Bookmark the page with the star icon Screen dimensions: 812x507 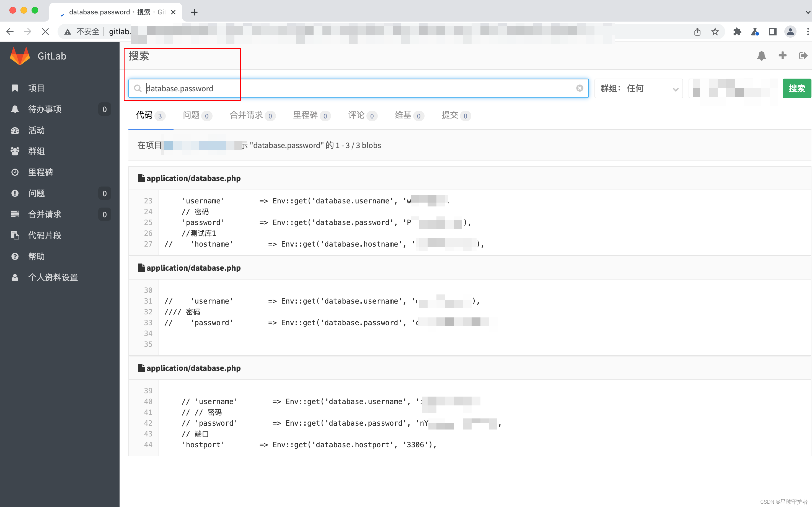point(715,32)
